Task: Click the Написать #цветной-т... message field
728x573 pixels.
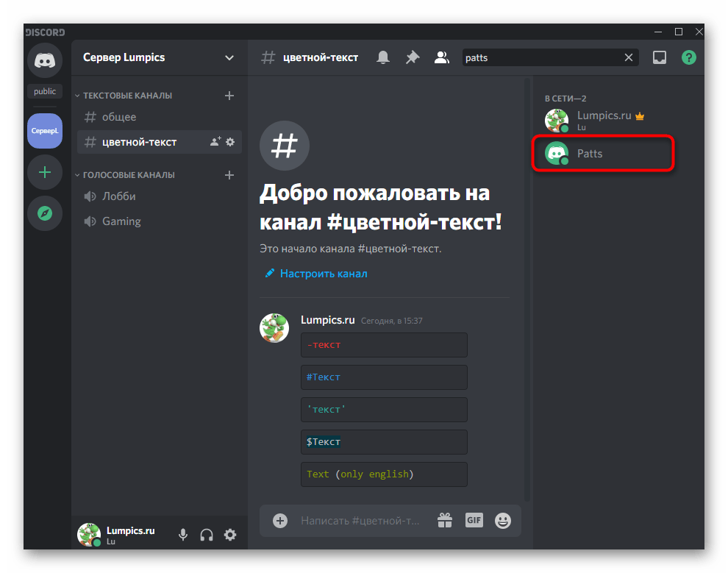Action: (360, 521)
